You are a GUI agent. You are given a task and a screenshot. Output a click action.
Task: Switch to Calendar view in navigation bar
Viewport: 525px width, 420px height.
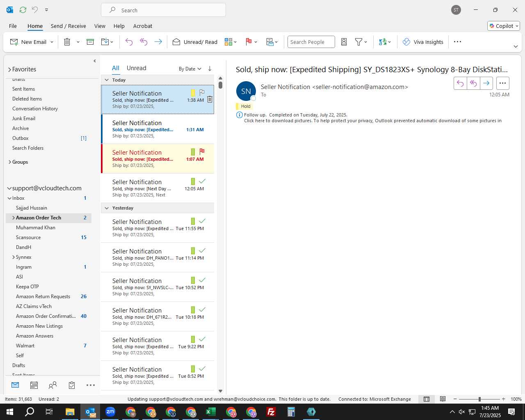(x=34, y=385)
